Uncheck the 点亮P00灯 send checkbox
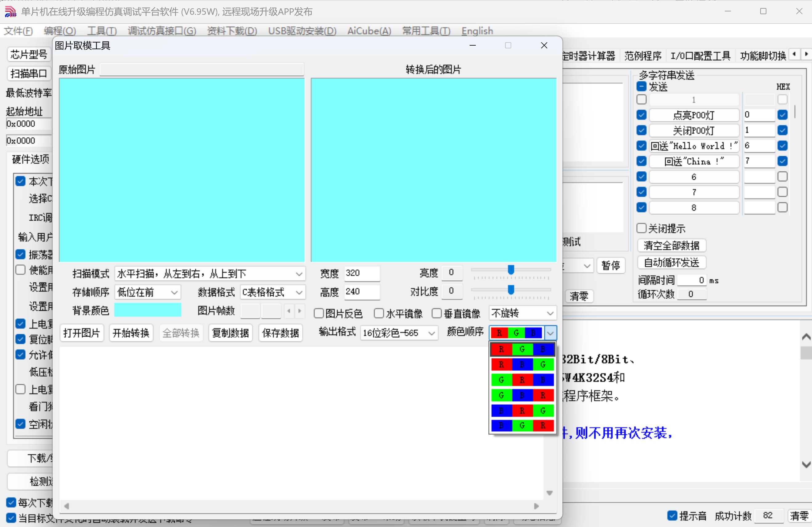812x527 pixels. 641,115
